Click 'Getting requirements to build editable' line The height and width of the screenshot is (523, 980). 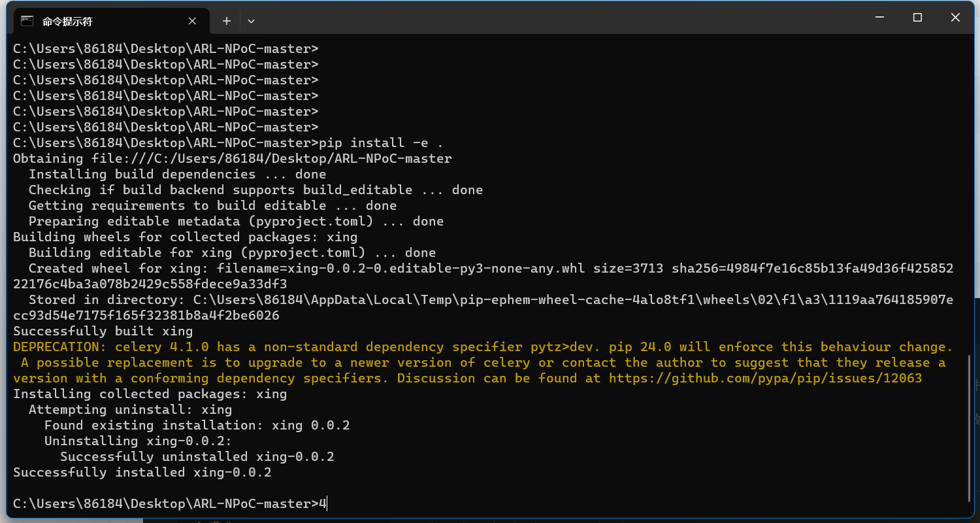[212, 206]
